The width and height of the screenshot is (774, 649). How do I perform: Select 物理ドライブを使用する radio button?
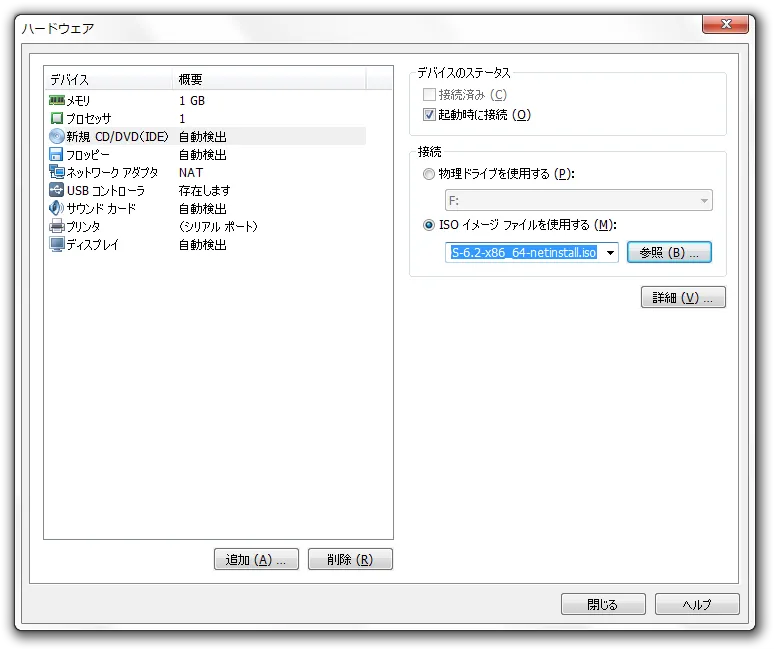pos(428,174)
